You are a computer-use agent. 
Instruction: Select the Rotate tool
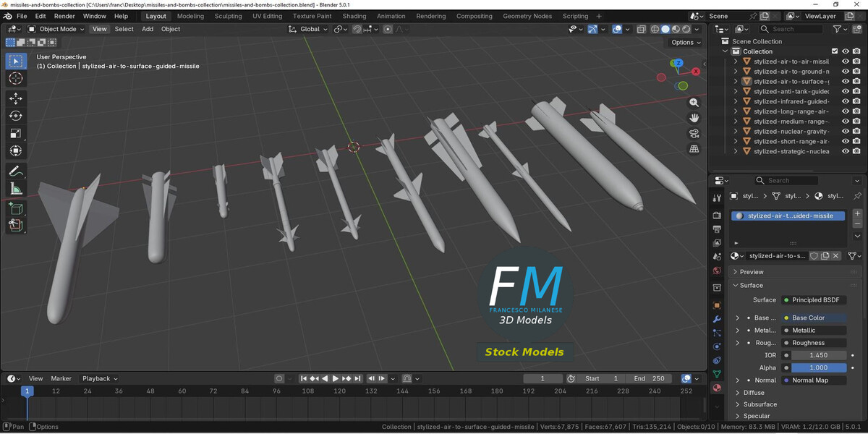[15, 116]
